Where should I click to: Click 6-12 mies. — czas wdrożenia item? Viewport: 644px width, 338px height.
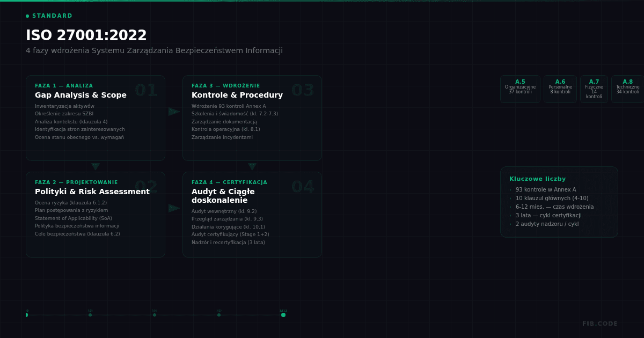[555, 207]
